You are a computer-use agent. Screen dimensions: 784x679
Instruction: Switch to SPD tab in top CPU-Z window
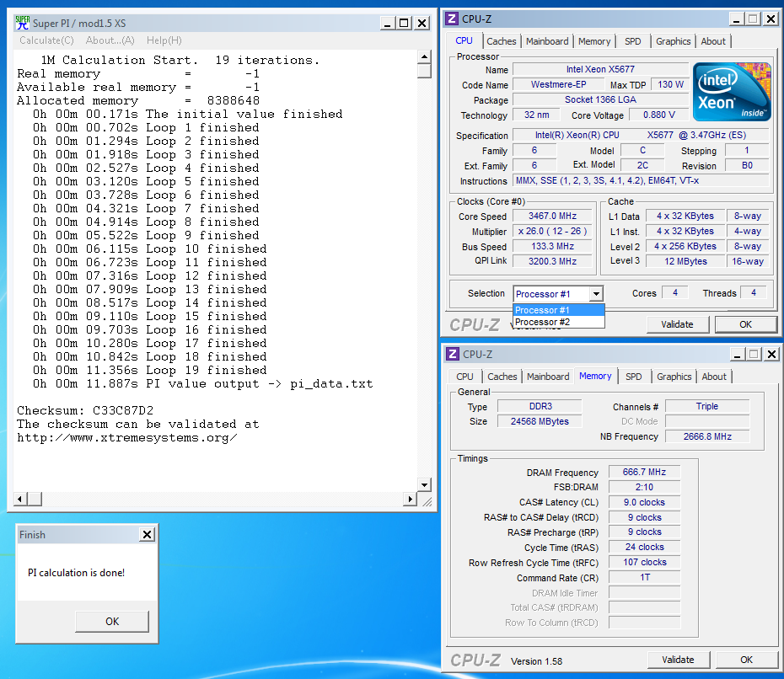pyautogui.click(x=632, y=41)
